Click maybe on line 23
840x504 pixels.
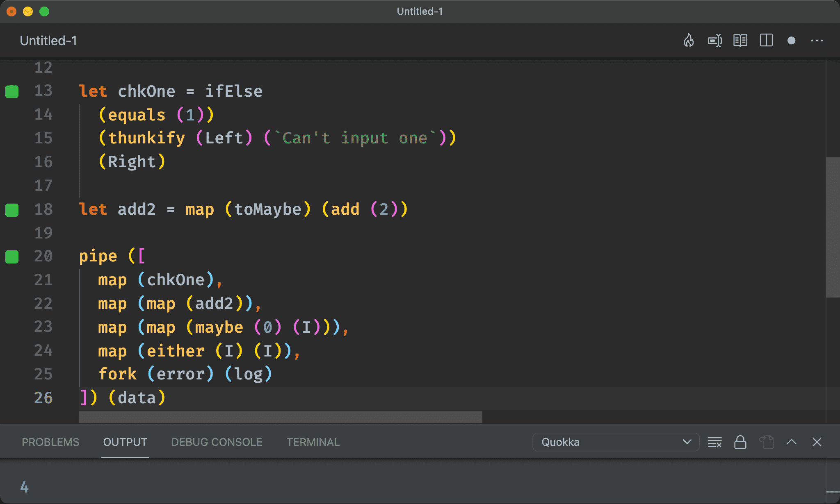(x=219, y=327)
